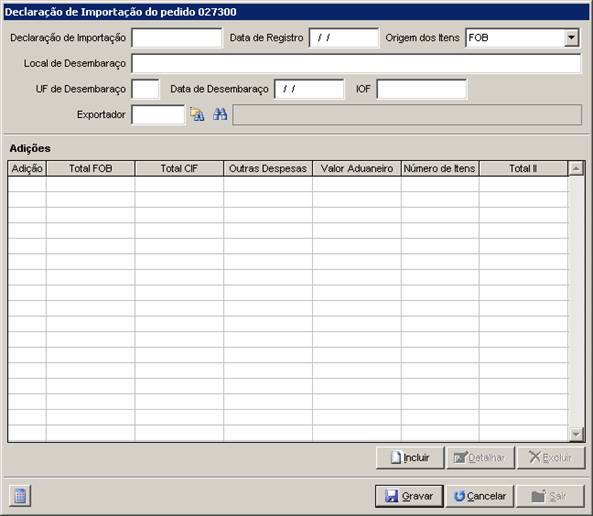Click the Data de Desembaraço field
This screenshot has width=593, height=516.
coord(309,89)
